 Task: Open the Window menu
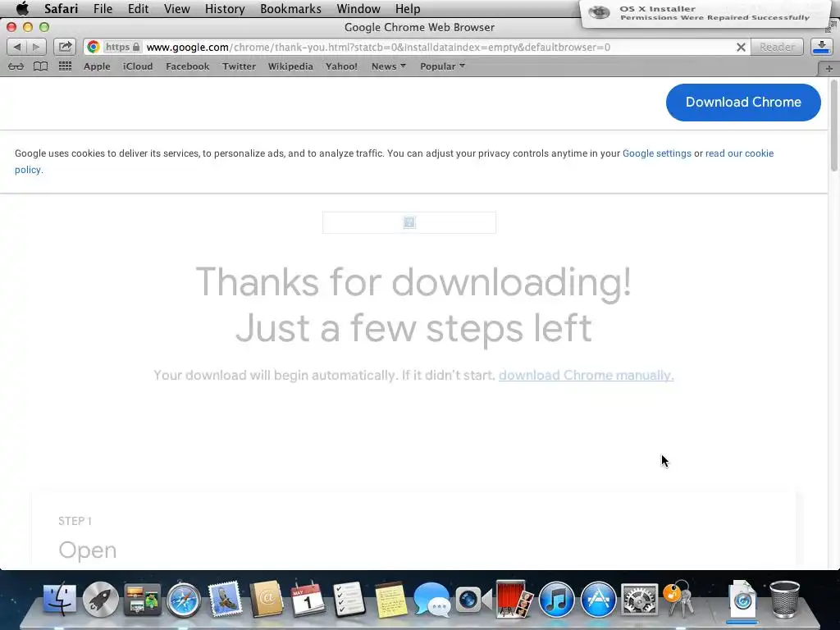[358, 8]
